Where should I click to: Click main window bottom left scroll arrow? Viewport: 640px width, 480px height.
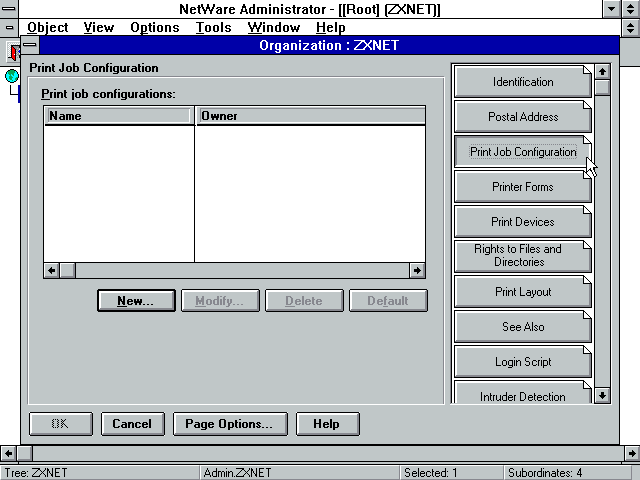click(x=8, y=453)
